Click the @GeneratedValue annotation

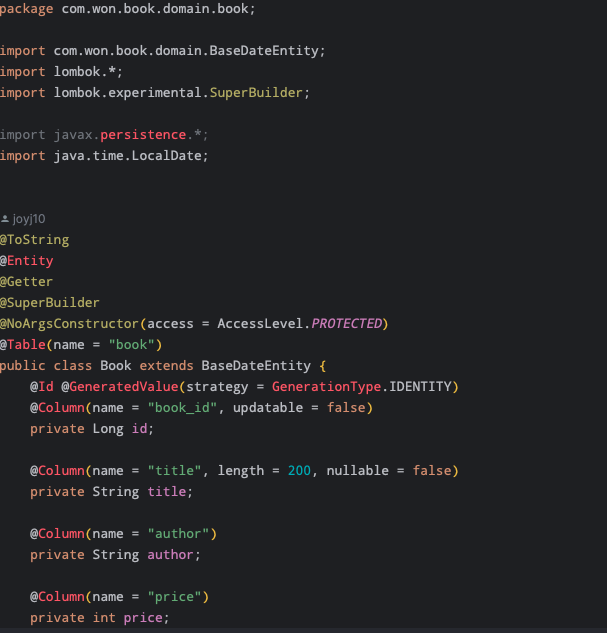tap(120, 387)
